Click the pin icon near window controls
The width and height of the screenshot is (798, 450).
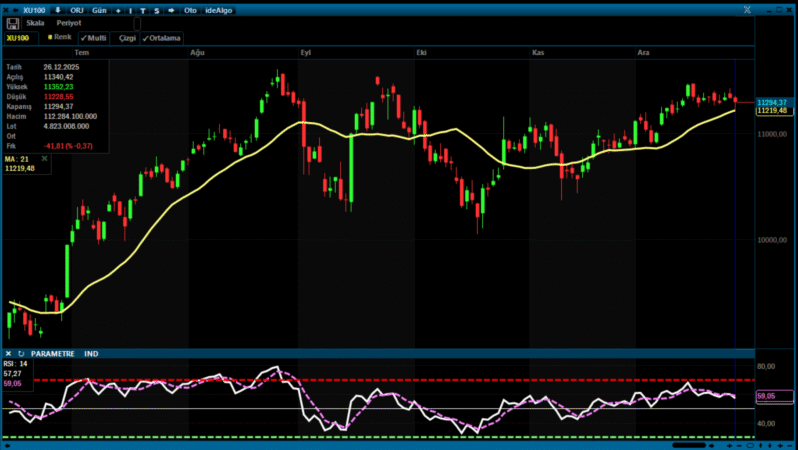(745, 9)
